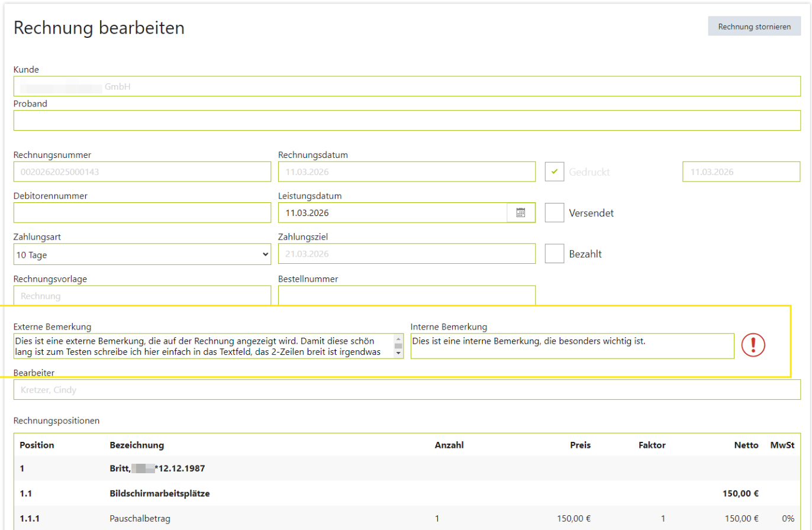Select the Britt *12.12.1987 position row

click(x=407, y=468)
